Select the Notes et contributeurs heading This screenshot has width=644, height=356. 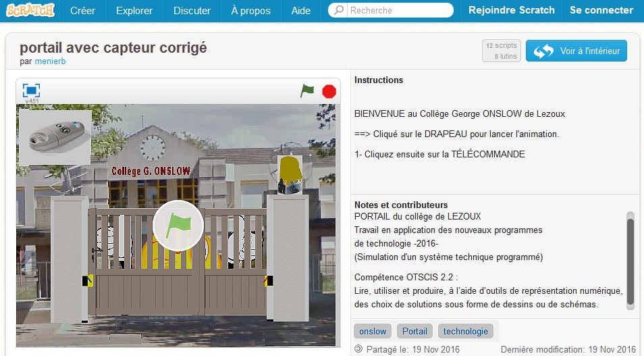tap(401, 205)
